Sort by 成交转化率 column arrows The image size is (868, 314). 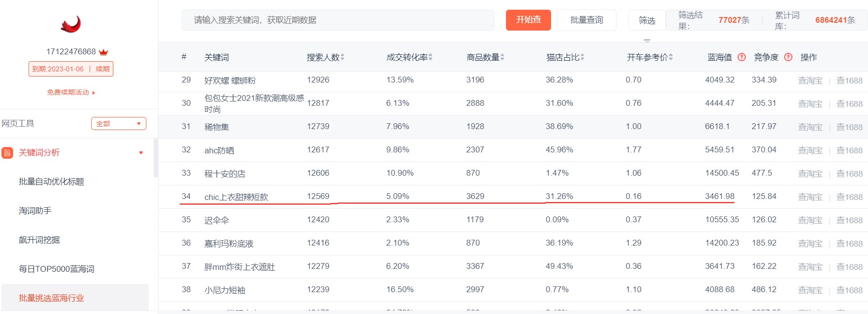click(430, 57)
